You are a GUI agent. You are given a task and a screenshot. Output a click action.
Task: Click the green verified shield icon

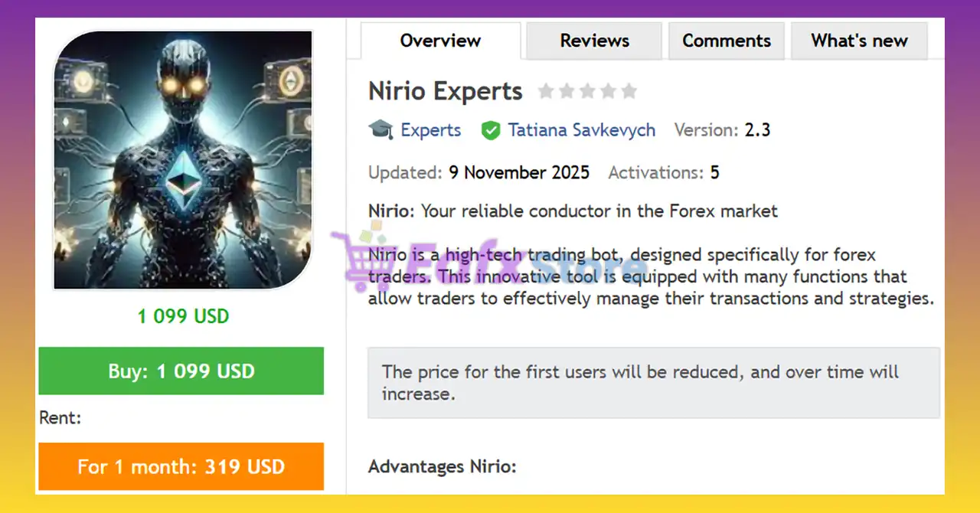490,131
